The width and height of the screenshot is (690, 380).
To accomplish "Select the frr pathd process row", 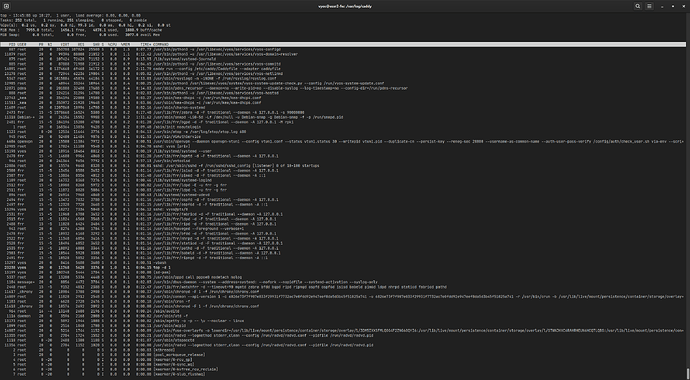I will [x=343, y=248].
